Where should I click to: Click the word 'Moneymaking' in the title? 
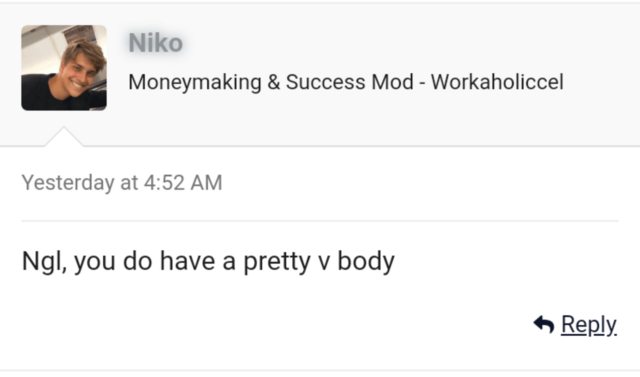pyautogui.click(x=195, y=82)
